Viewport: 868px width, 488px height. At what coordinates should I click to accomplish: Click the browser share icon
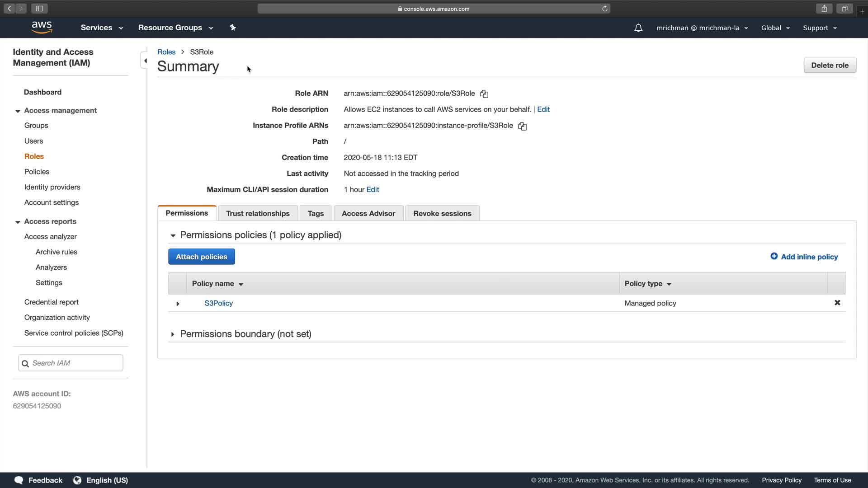pyautogui.click(x=824, y=9)
